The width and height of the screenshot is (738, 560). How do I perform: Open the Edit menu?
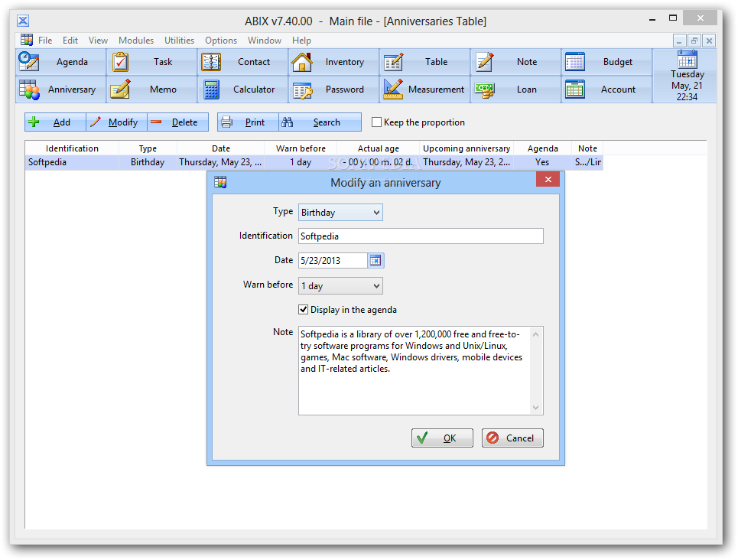click(70, 41)
